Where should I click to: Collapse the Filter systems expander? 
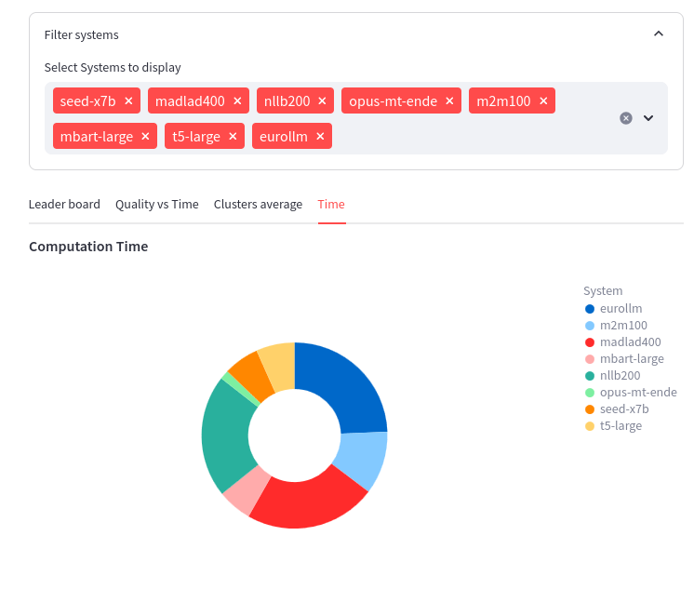point(658,34)
